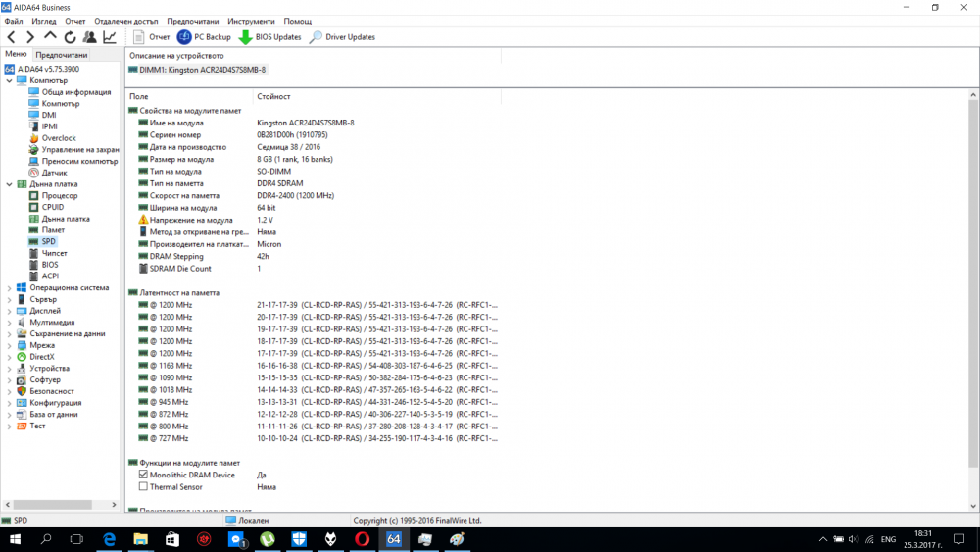Click the Back navigation arrow
This screenshot has width=980, height=552.
coord(11,37)
